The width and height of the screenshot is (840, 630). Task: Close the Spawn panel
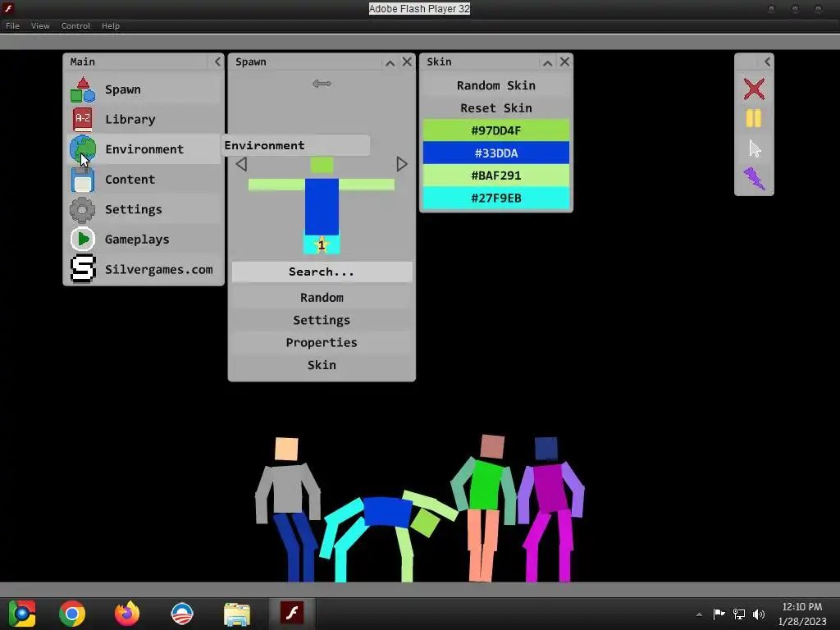click(x=407, y=62)
